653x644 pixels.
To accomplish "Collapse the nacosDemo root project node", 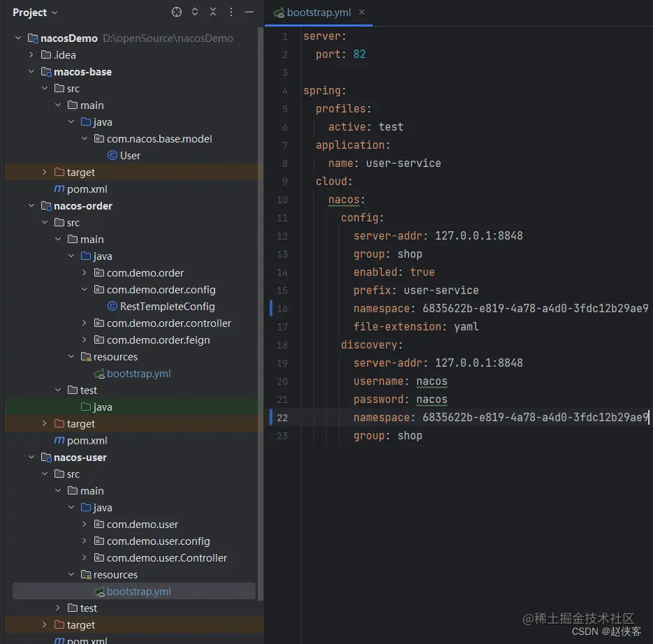I will coord(18,38).
